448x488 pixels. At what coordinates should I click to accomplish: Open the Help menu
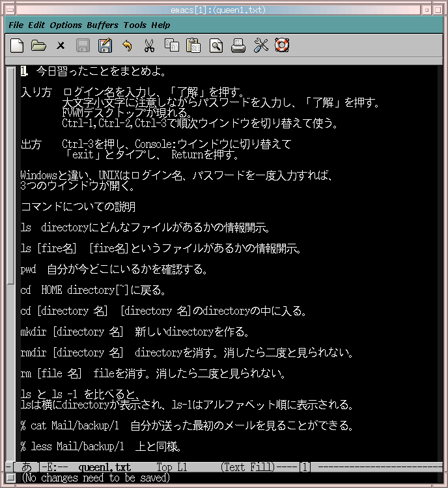click(161, 25)
